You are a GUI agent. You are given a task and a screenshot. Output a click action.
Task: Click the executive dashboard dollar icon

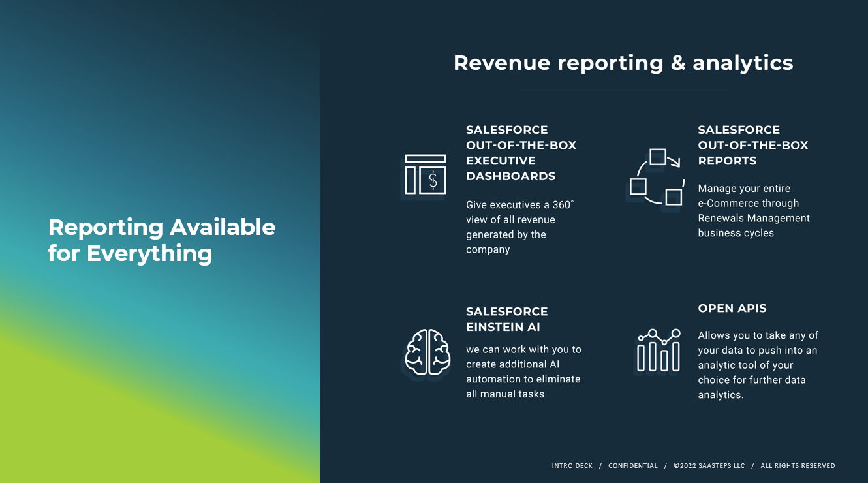coord(426,174)
